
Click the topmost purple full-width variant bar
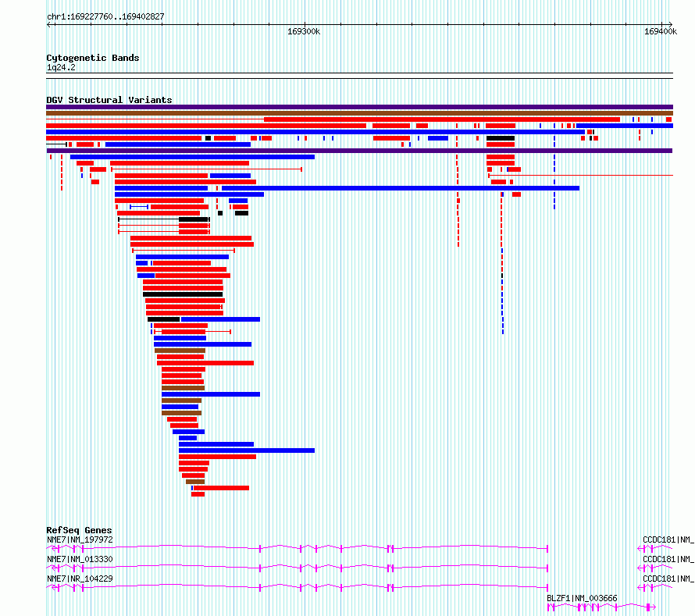point(359,107)
